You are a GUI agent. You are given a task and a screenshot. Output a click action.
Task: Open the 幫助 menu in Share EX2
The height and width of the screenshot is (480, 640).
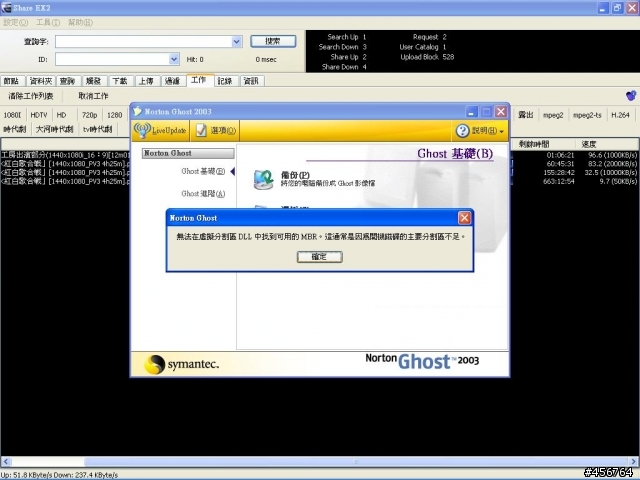click(80, 22)
